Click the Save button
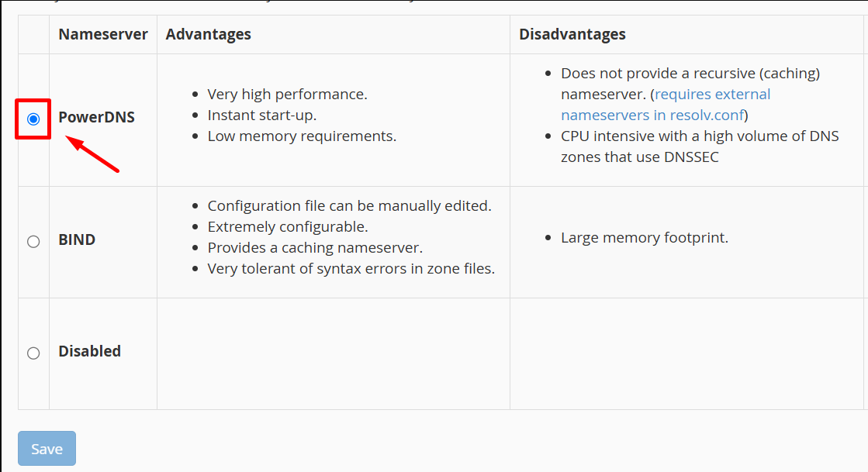868x472 pixels. tap(47, 448)
